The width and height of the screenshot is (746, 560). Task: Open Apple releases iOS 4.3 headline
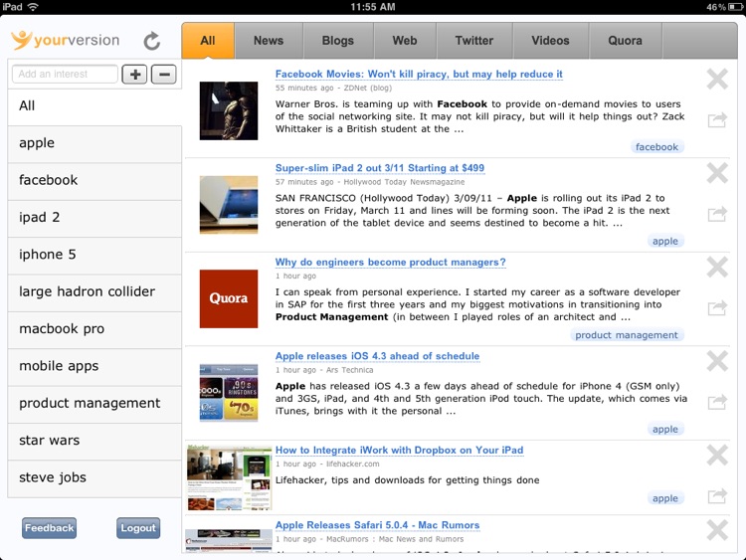pyautogui.click(x=377, y=356)
